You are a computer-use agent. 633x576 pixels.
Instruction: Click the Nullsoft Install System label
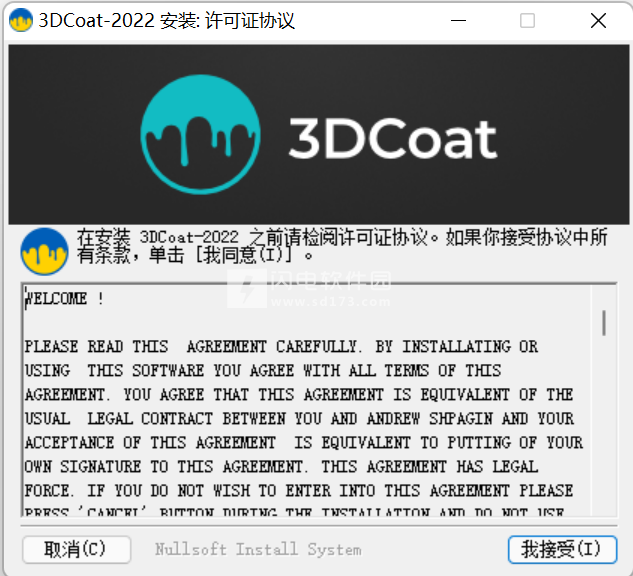pyautogui.click(x=258, y=549)
